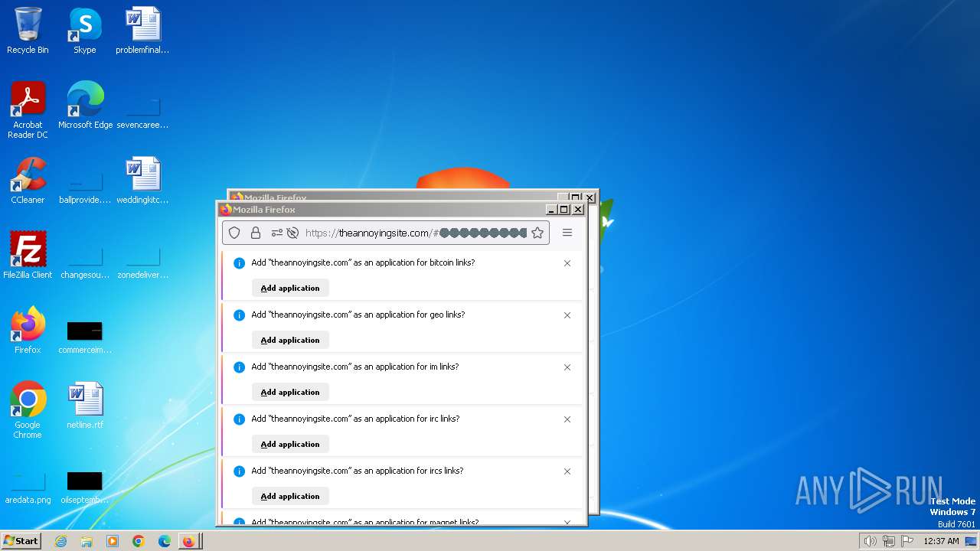The width and height of the screenshot is (980, 551).
Task: Open CCleaner desktop shortcut
Action: 28,181
